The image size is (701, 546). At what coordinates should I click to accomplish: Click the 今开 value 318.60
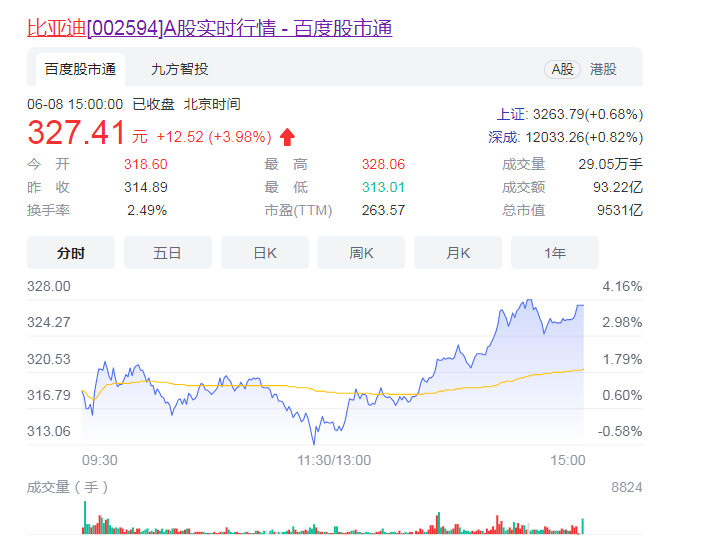146,164
